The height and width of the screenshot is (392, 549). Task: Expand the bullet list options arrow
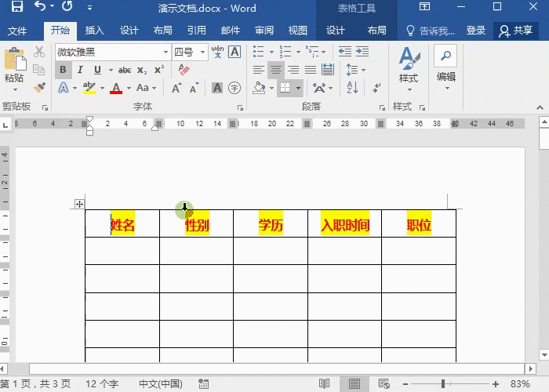pyautogui.click(x=271, y=53)
